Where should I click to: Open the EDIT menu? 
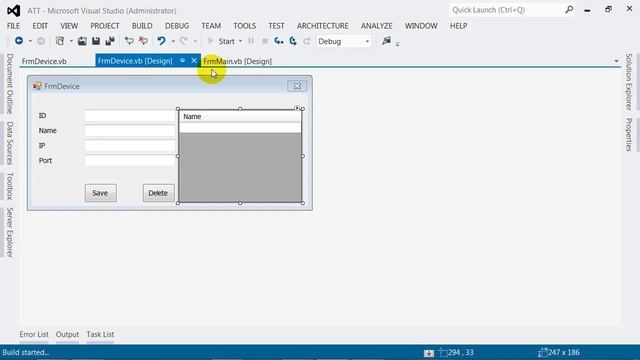pos(40,26)
